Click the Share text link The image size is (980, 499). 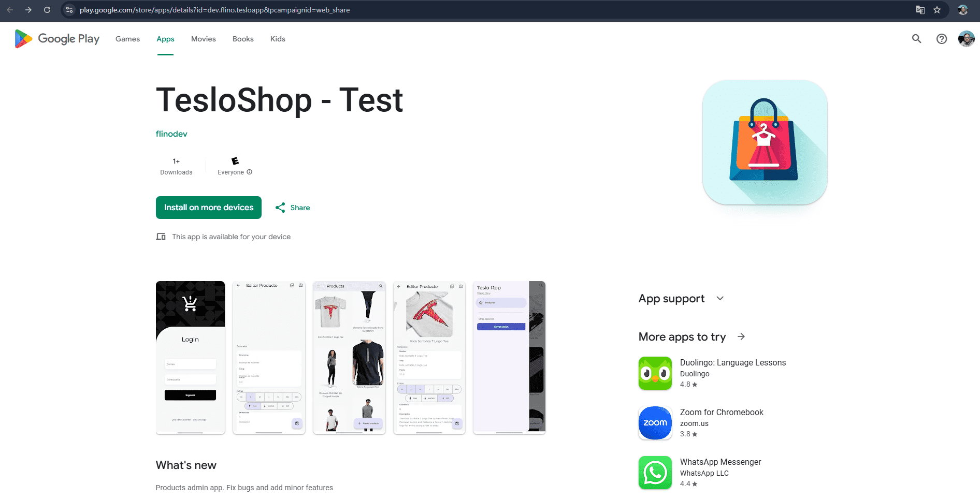tap(300, 208)
